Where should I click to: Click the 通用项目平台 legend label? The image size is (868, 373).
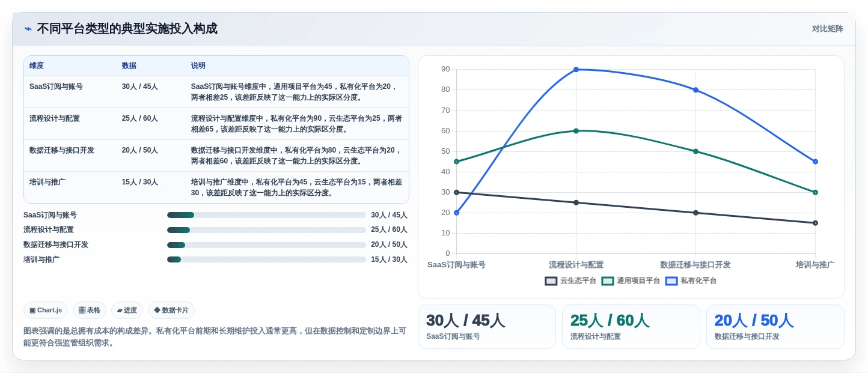pyautogui.click(x=638, y=281)
